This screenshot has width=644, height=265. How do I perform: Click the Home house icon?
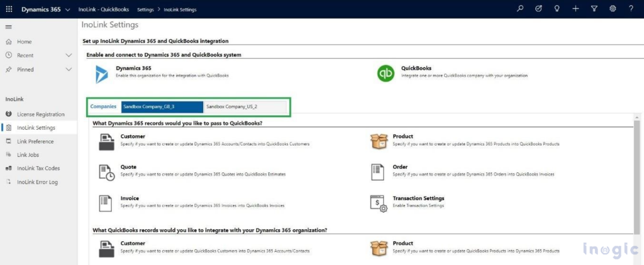(9, 42)
